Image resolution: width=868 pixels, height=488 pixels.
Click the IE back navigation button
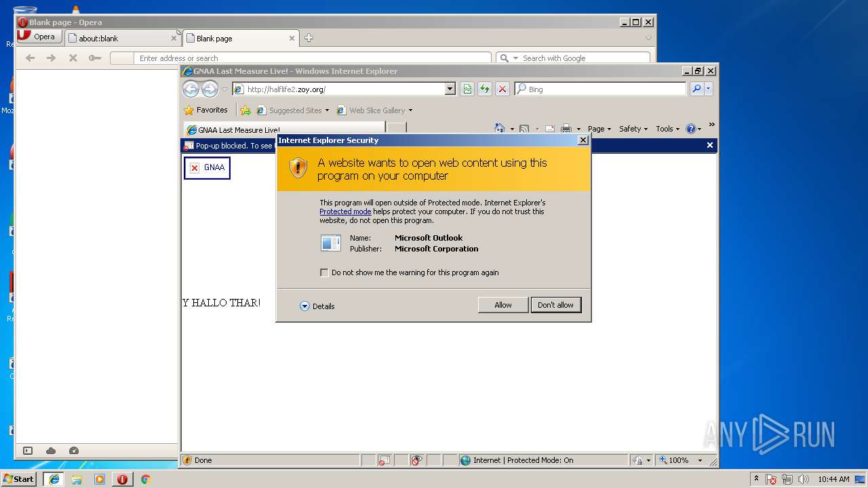point(191,89)
